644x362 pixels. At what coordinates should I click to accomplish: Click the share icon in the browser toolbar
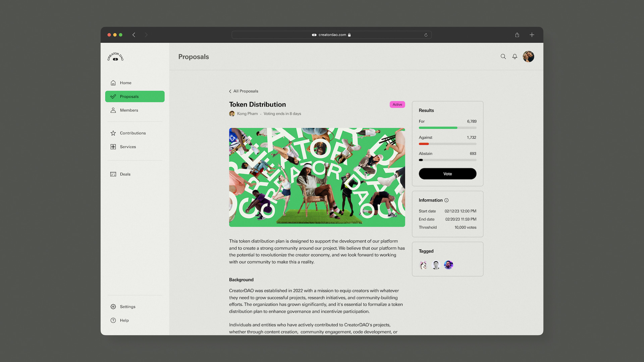[517, 35]
